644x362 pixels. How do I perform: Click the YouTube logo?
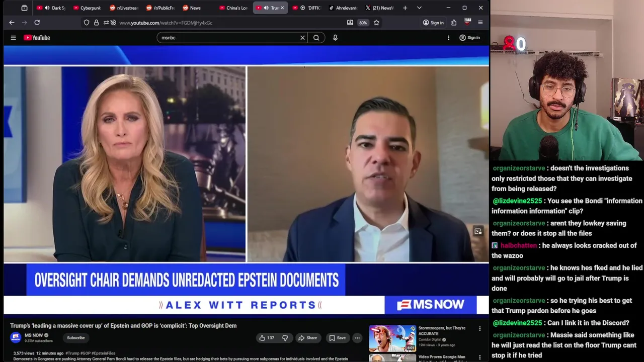[x=37, y=38]
